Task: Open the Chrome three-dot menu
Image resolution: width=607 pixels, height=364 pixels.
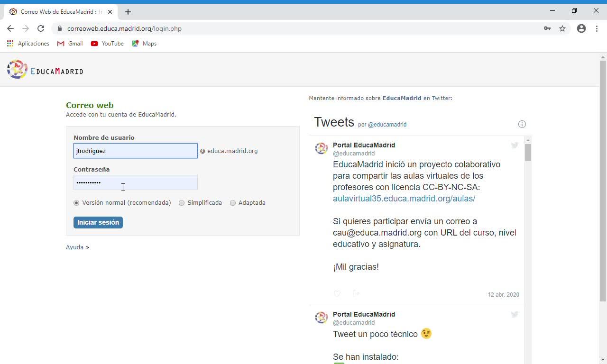Action: [x=597, y=28]
